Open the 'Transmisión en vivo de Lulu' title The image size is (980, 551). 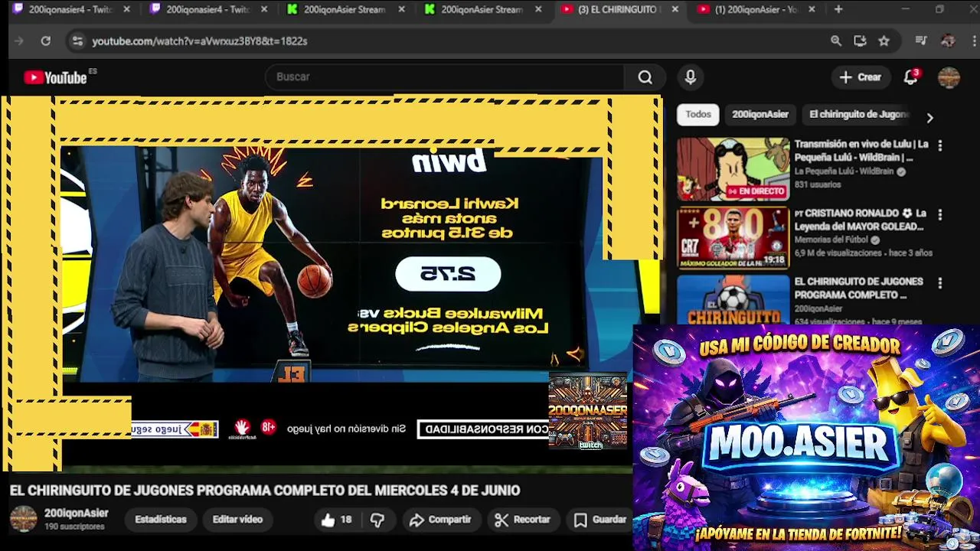coord(861,151)
